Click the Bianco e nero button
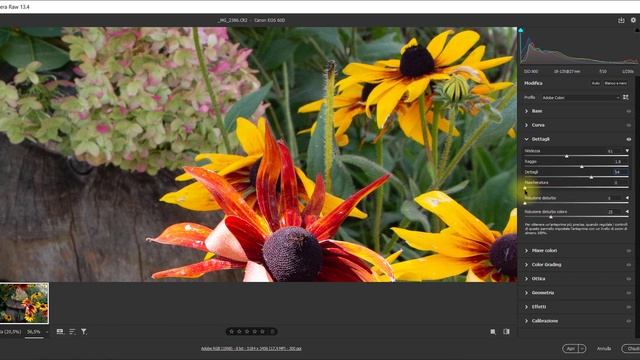 (x=616, y=83)
